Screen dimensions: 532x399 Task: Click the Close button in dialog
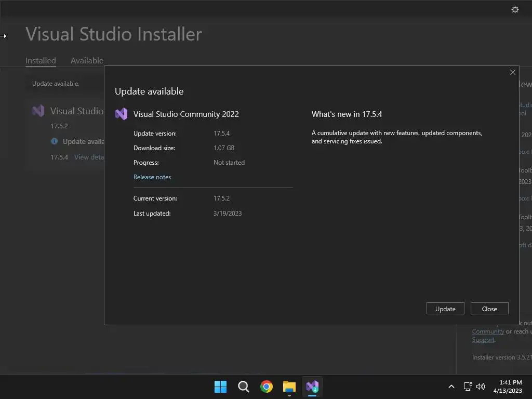(489, 309)
